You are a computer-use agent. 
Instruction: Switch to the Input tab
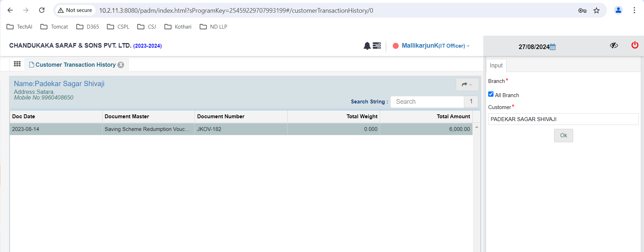[496, 66]
